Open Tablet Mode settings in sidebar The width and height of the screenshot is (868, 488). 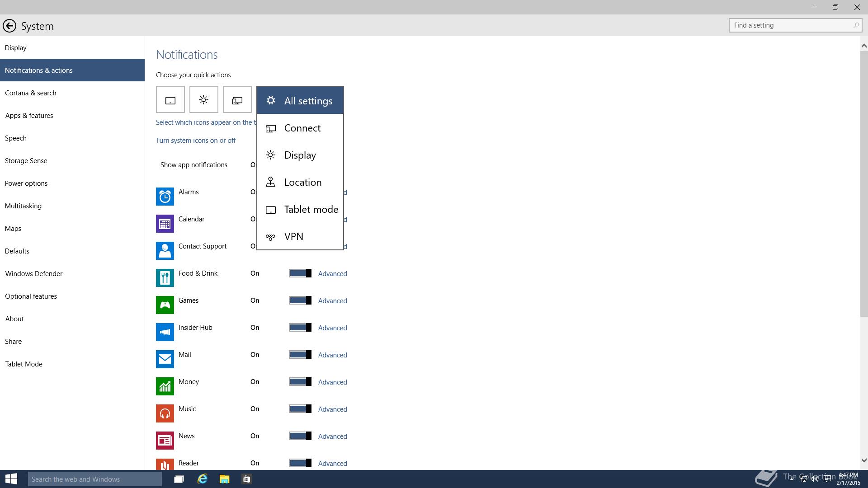(x=72, y=364)
